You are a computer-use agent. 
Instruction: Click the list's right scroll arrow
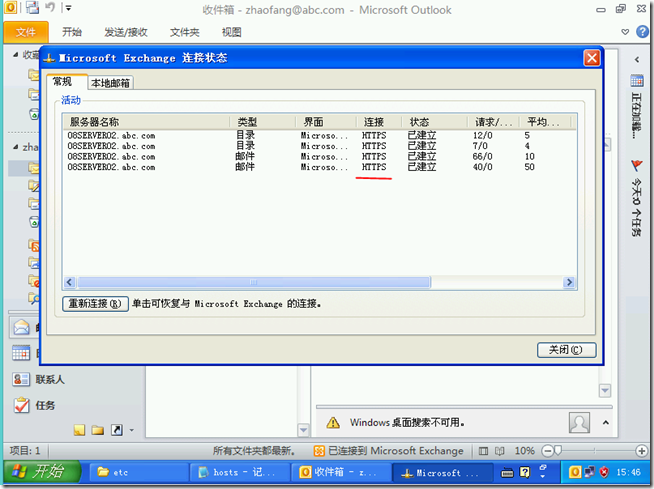click(568, 282)
